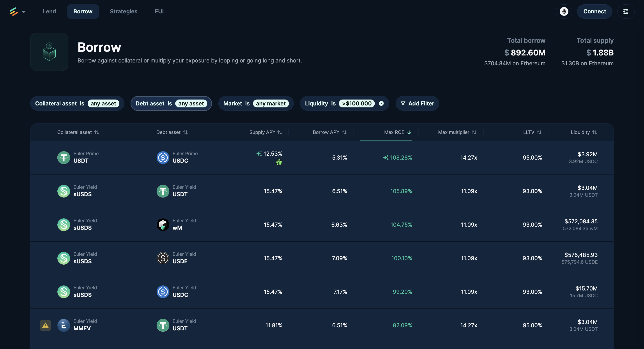Click 11.81% supply APY cell
Screen dimensions: 644x349
click(274, 325)
